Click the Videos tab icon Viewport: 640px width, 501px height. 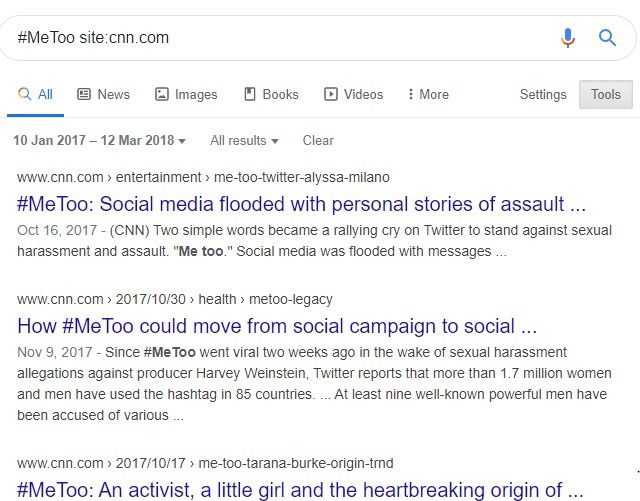[x=331, y=94]
